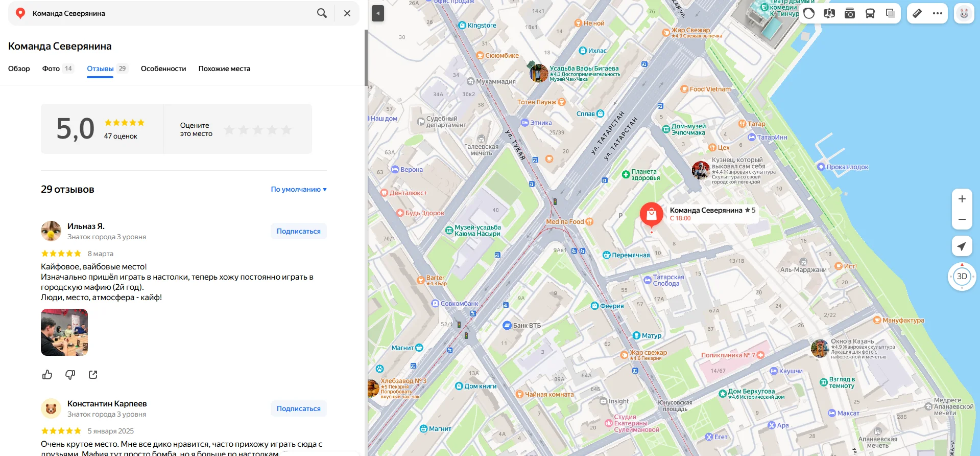Subscribe to Константин Карпеев

pyautogui.click(x=299, y=408)
